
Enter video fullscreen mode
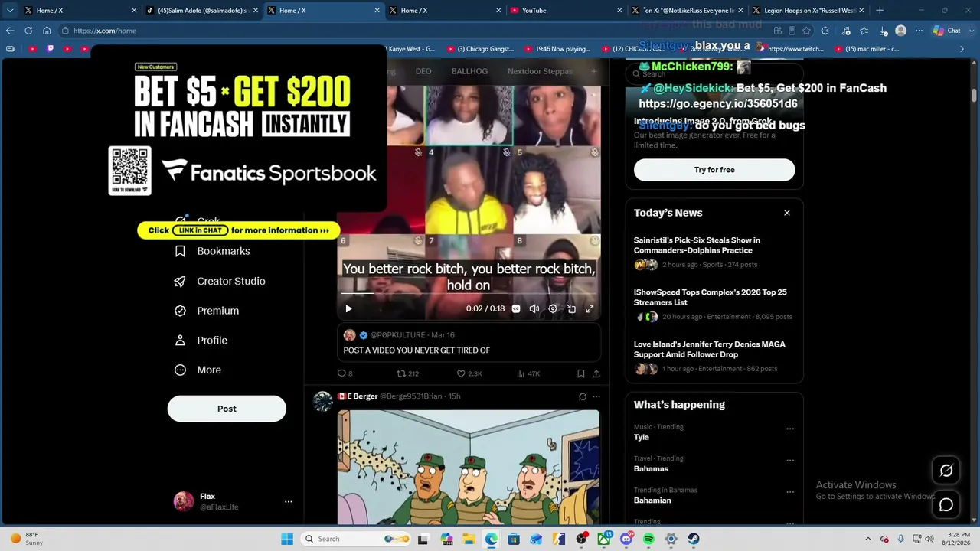(590, 308)
